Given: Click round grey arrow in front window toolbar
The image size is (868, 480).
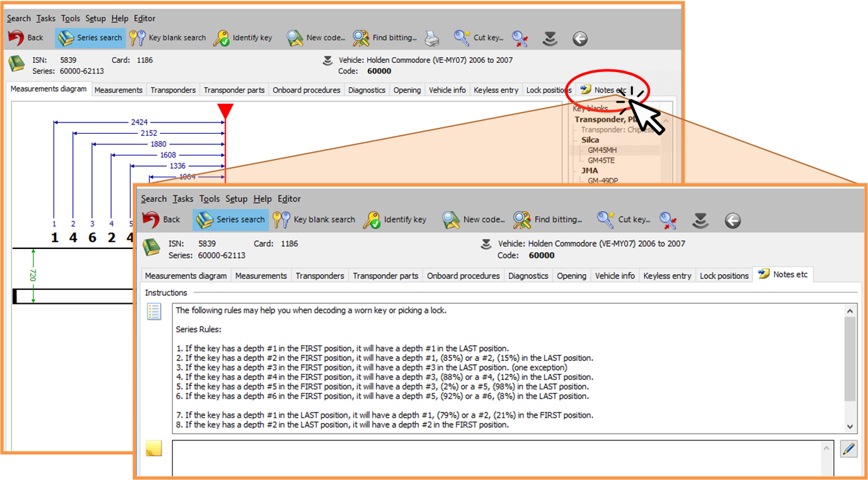Looking at the screenshot, I should pyautogui.click(x=732, y=220).
